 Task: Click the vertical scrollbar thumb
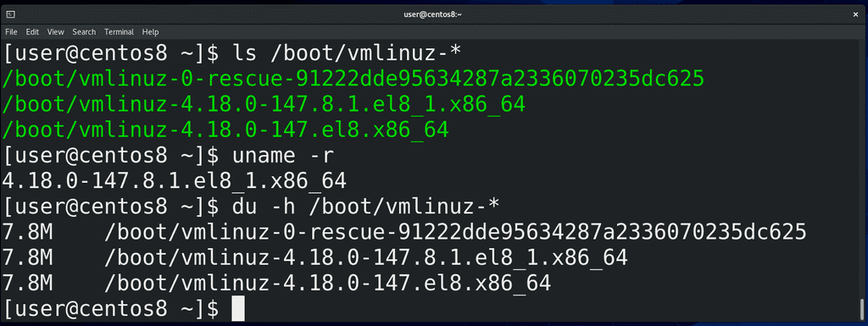tap(861, 307)
